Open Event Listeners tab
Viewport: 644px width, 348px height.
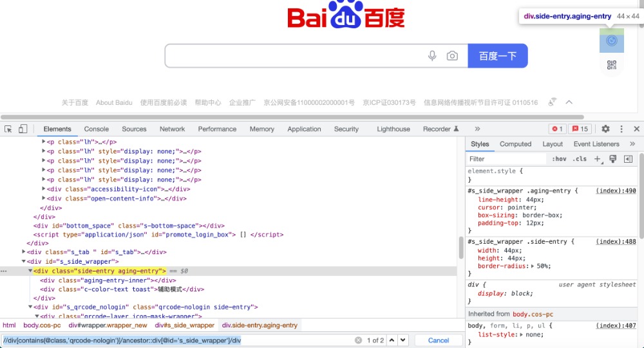[x=596, y=144]
